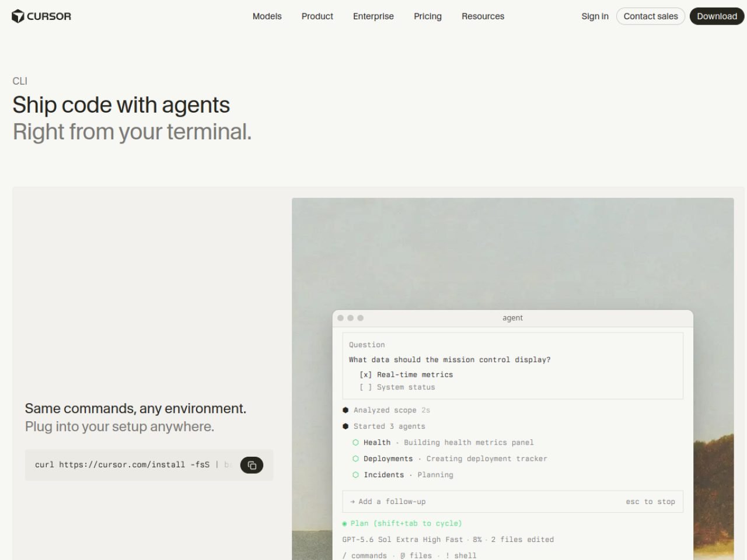
Task: Click the curl install command text
Action: coord(133,465)
